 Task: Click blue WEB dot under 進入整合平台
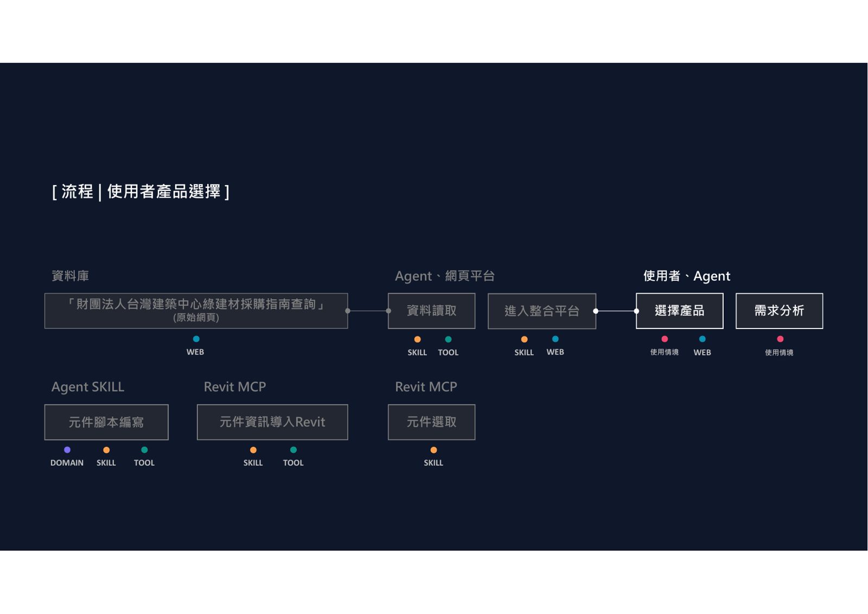coord(555,339)
